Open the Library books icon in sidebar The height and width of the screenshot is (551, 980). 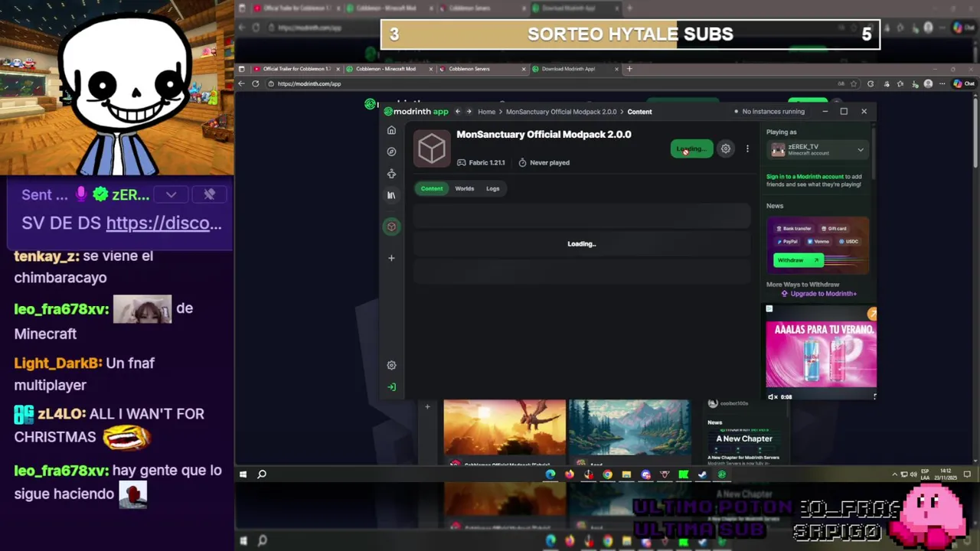(391, 195)
